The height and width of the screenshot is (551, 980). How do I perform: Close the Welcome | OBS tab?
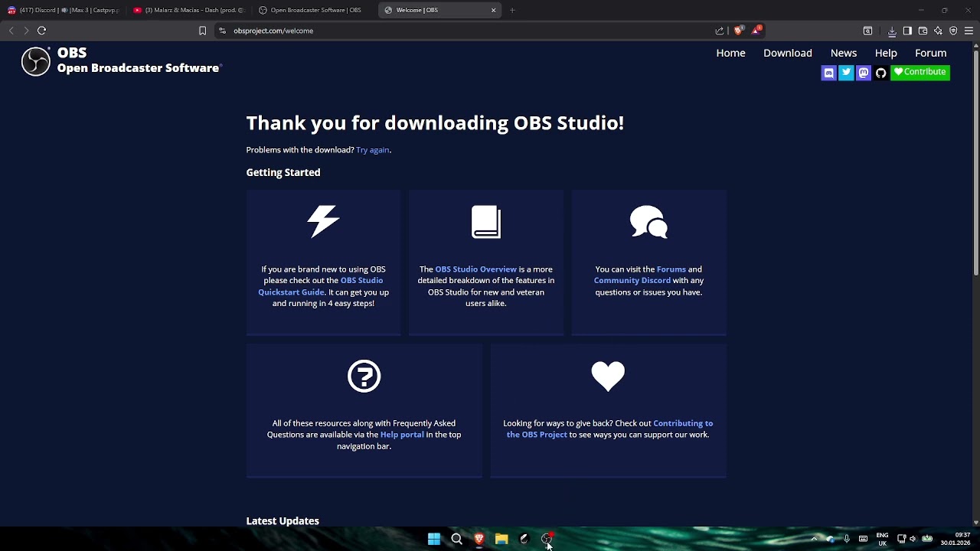click(494, 10)
